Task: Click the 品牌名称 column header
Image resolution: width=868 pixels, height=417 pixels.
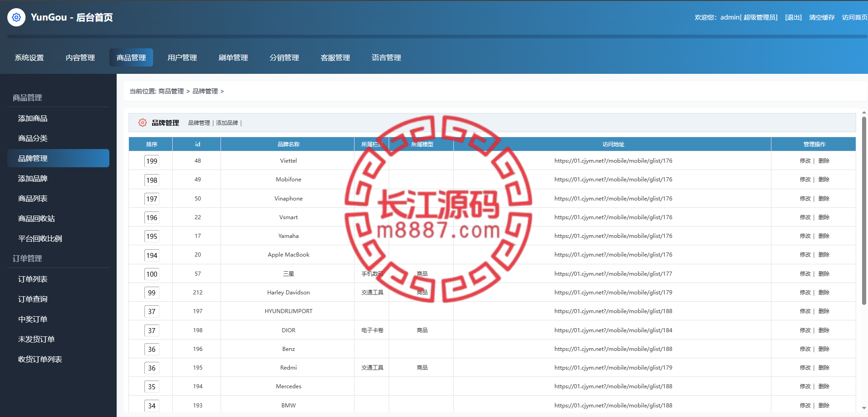Action: (x=288, y=144)
